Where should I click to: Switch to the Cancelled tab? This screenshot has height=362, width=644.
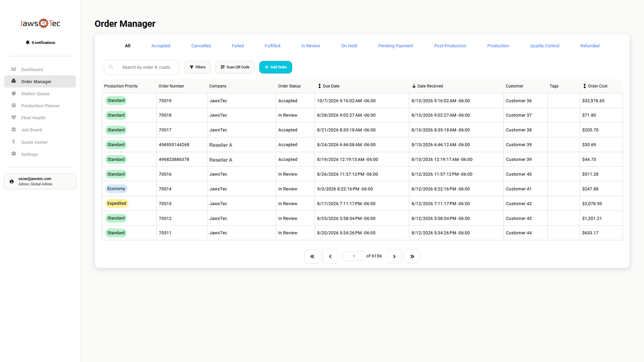coord(201,46)
